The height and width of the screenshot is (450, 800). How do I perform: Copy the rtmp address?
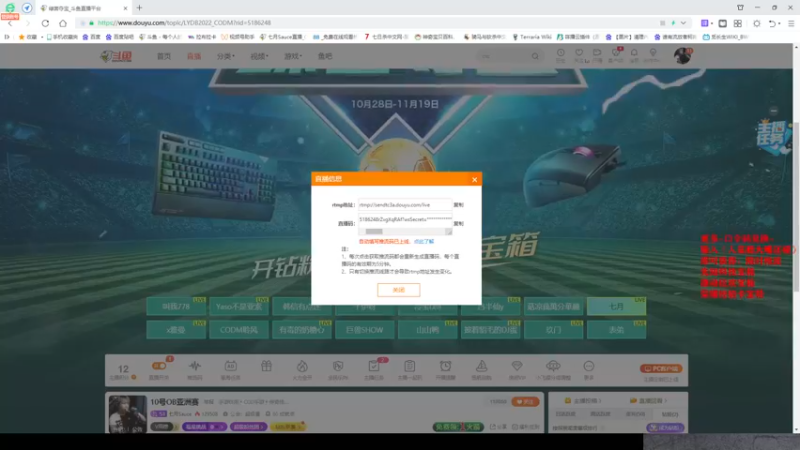point(458,205)
